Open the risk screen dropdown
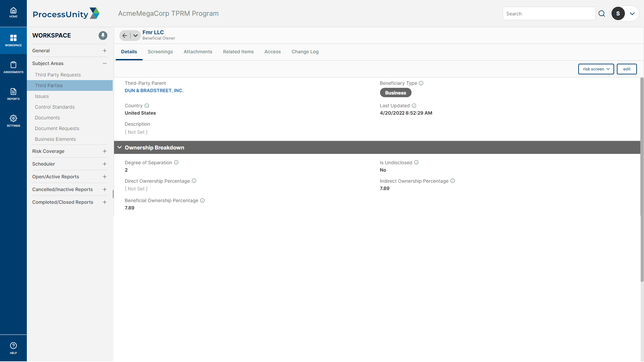 (x=596, y=69)
